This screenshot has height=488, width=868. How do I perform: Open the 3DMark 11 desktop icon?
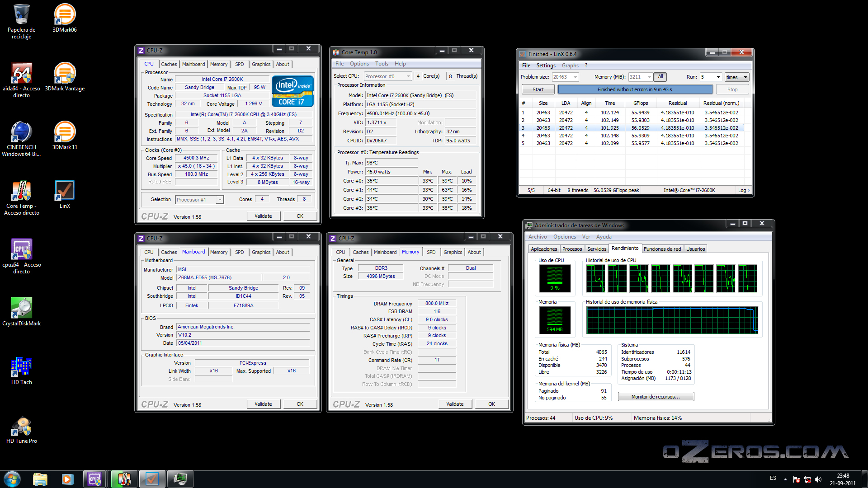65,136
